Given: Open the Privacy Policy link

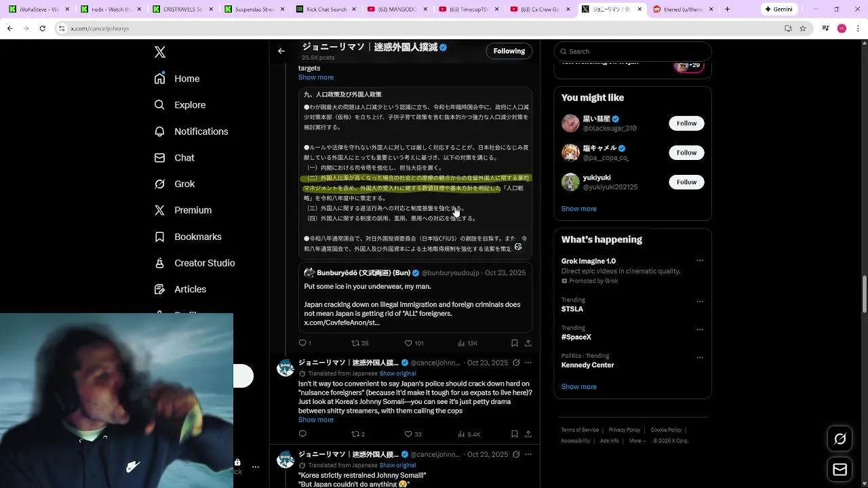Looking at the screenshot, I should click(x=625, y=430).
